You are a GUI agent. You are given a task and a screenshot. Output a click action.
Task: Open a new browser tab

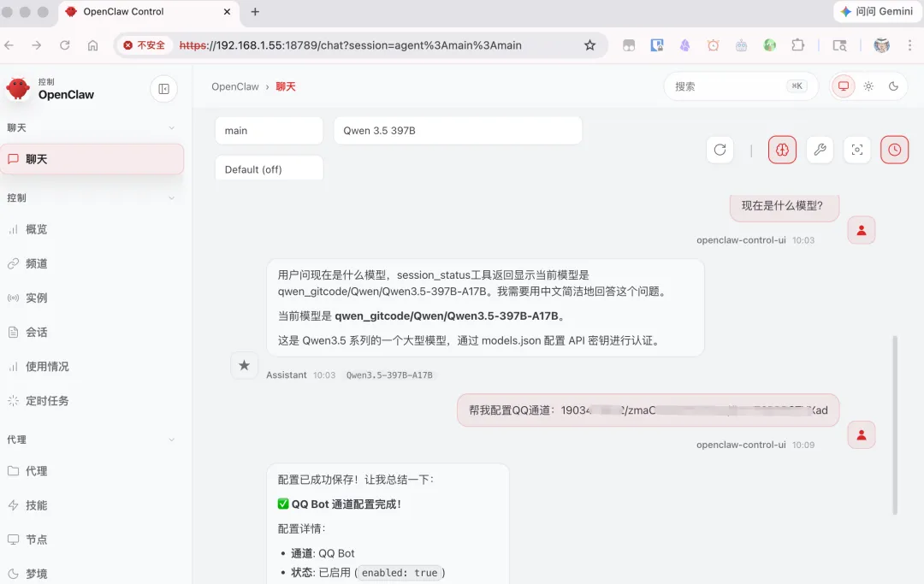point(255,12)
